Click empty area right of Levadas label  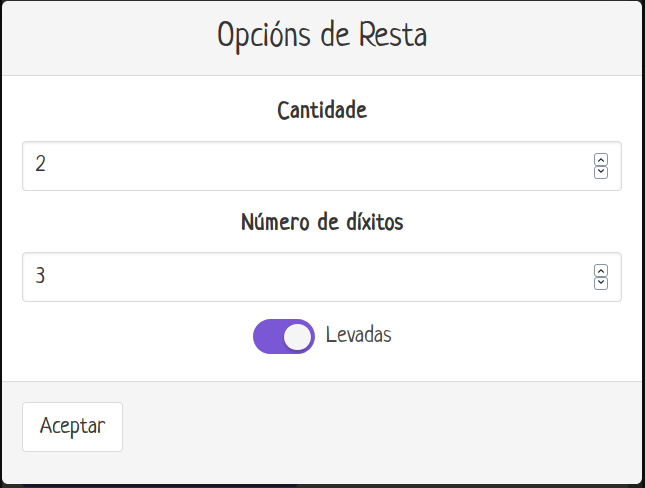[x=500, y=337]
